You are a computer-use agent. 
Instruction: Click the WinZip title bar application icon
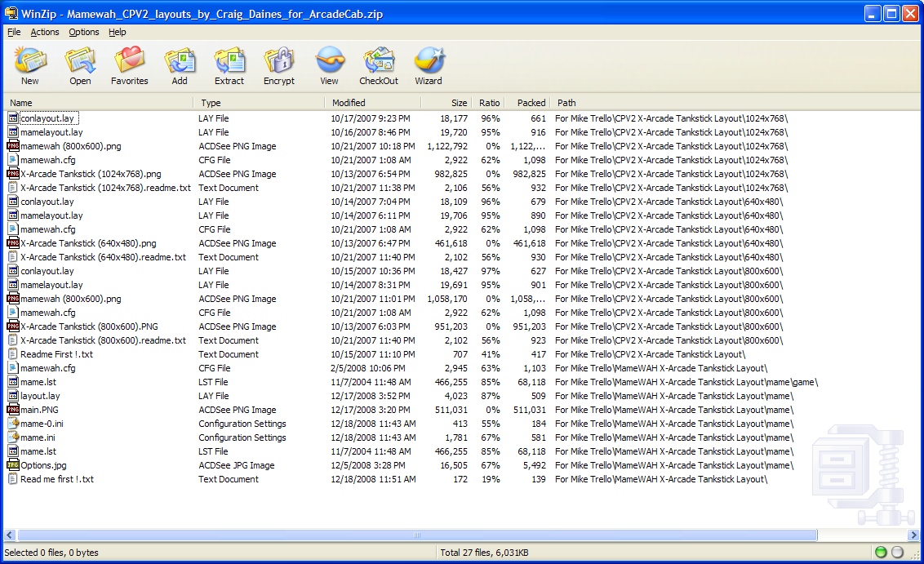[11, 13]
